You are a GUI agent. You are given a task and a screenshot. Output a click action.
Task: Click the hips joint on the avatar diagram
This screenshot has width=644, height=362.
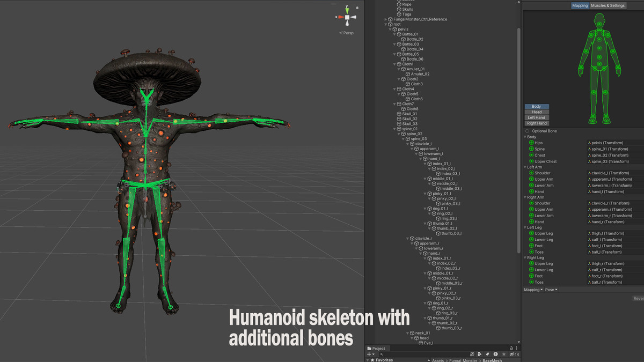(599, 64)
